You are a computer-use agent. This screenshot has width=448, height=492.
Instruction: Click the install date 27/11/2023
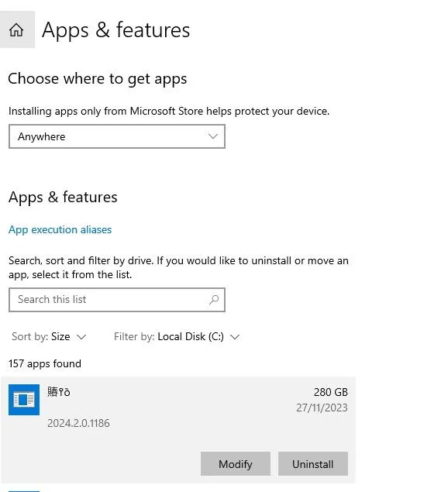tap(322, 408)
